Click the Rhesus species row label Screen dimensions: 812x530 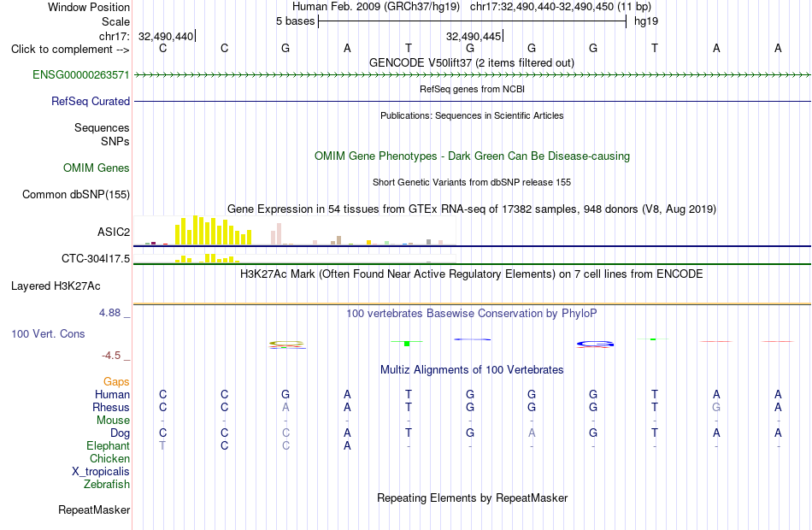pos(111,407)
